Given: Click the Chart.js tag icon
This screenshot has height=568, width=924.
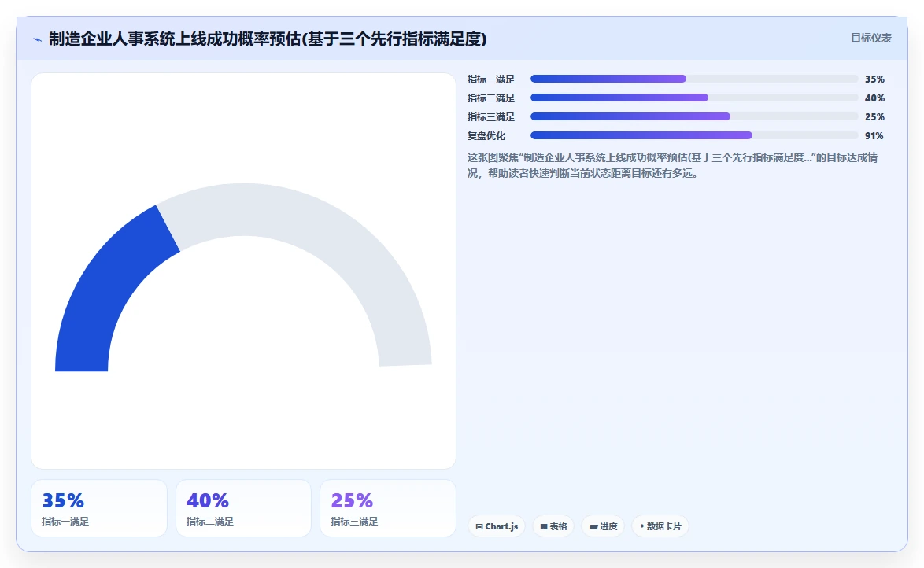Looking at the screenshot, I should tap(479, 527).
